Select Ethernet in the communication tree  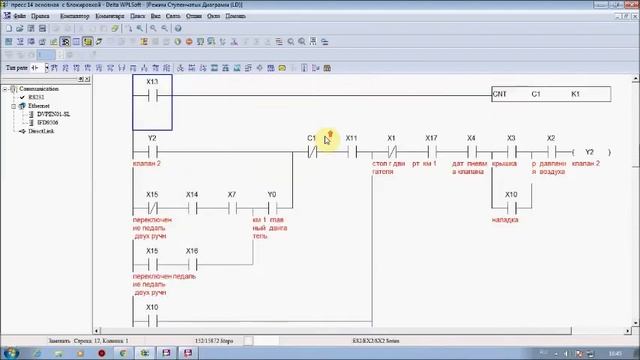coord(39,106)
